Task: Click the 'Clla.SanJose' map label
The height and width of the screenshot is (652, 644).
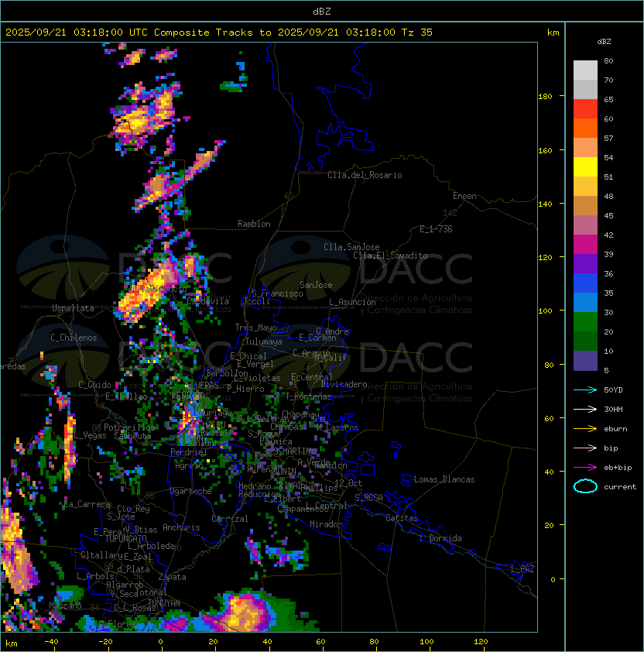Action: (351, 247)
